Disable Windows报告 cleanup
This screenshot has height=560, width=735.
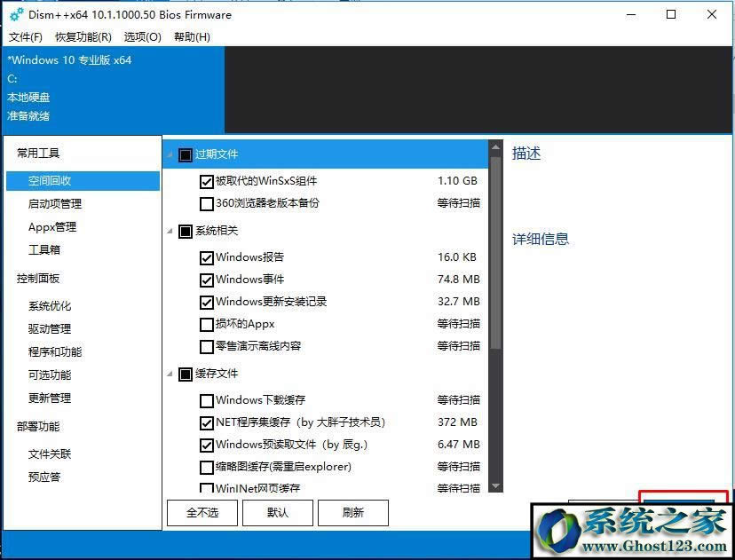point(207,256)
